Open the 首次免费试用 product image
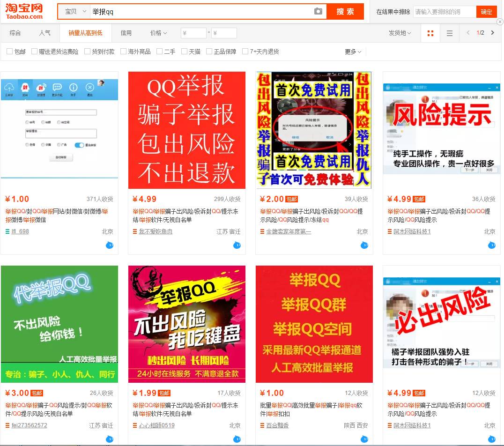504x446 pixels. tap(314, 130)
